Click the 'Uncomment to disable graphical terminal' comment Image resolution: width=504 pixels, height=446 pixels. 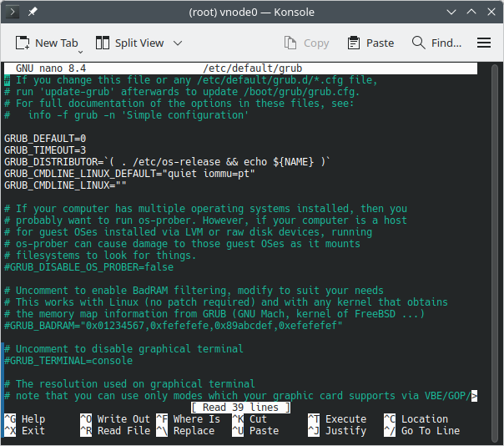123,349
